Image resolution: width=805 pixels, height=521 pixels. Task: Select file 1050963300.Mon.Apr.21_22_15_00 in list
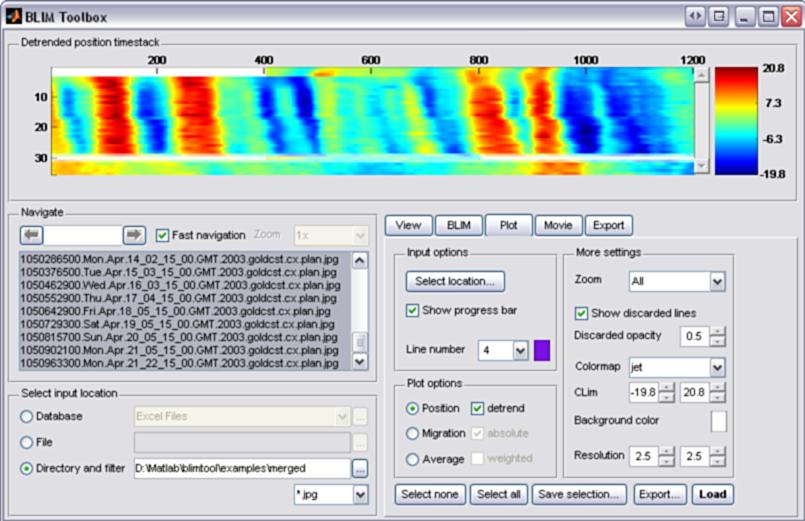click(185, 363)
